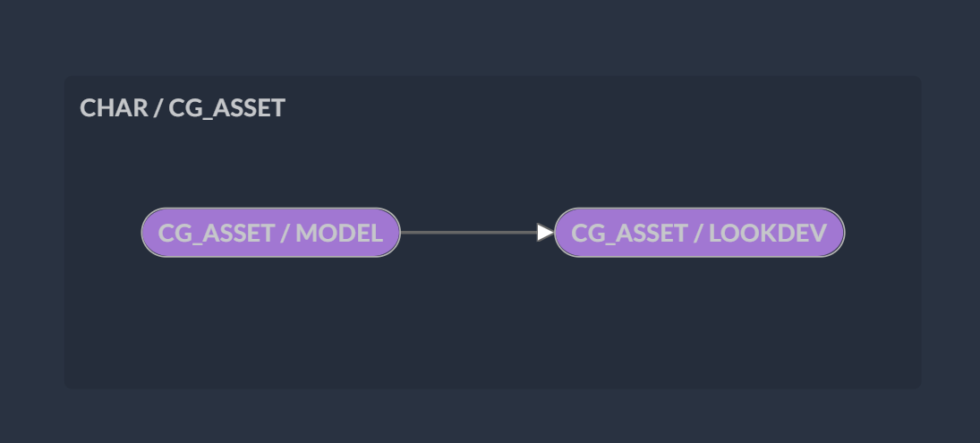Click the left rounded end of MODEL node
980x443 pixels.
[149, 233]
